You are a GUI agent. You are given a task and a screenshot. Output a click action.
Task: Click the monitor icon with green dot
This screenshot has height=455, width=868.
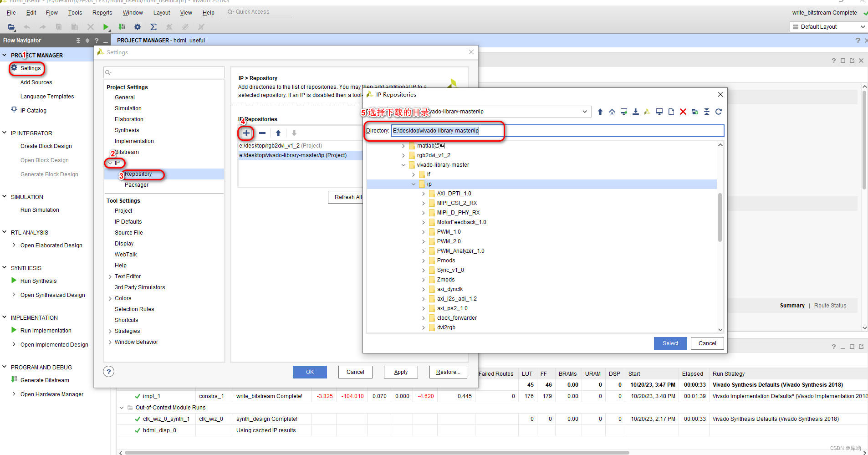pos(624,112)
